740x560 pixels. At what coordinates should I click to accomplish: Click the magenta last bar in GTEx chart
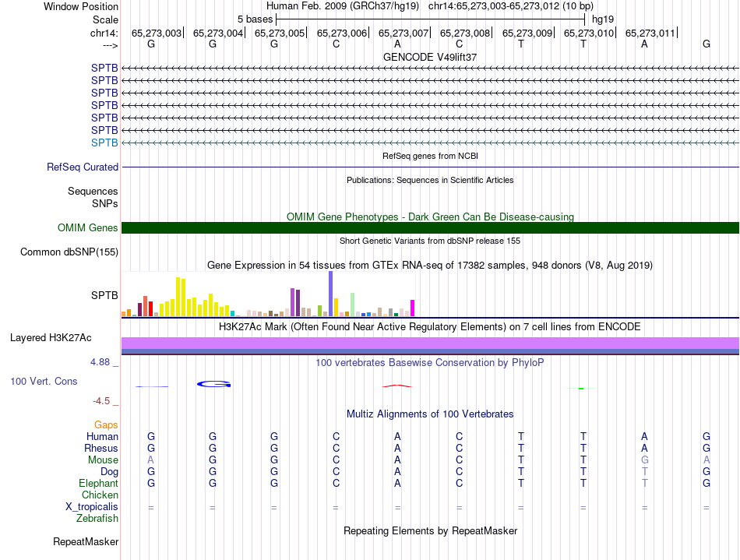pyautogui.click(x=413, y=308)
